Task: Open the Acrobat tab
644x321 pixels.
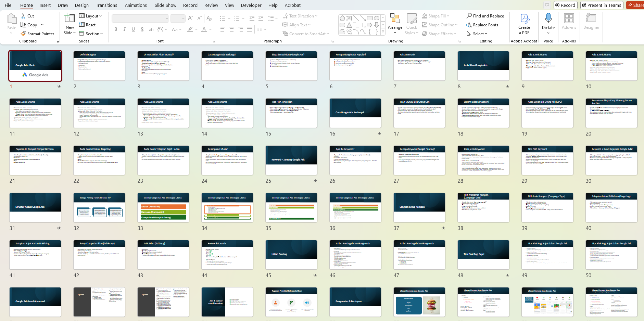Action: pyautogui.click(x=293, y=5)
